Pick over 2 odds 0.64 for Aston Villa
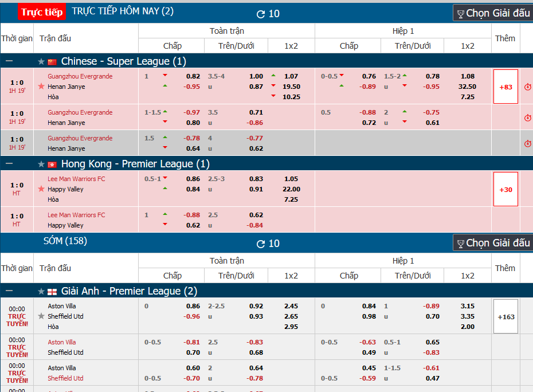The height and width of the screenshot is (392, 533). 256,368
